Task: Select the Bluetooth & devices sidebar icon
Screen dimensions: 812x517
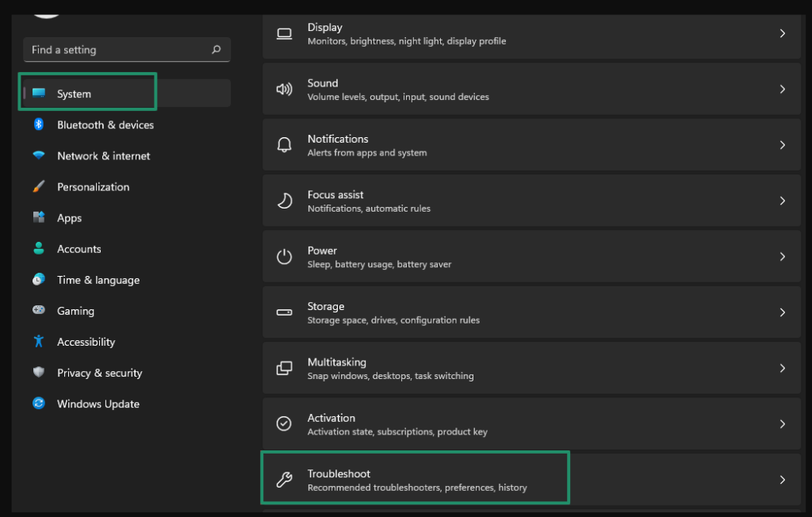Action: pyautogui.click(x=39, y=124)
